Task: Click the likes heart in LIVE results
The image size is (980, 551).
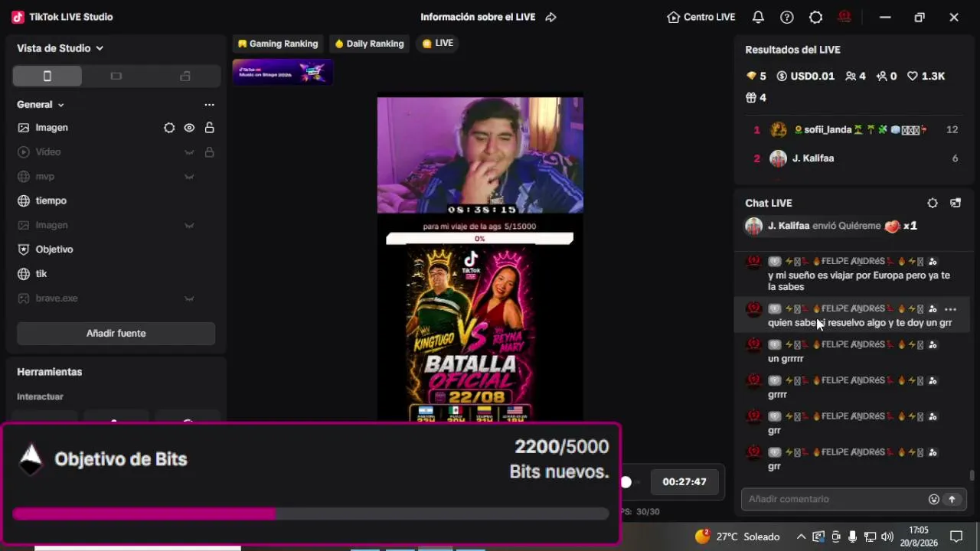Action: pyautogui.click(x=926, y=77)
